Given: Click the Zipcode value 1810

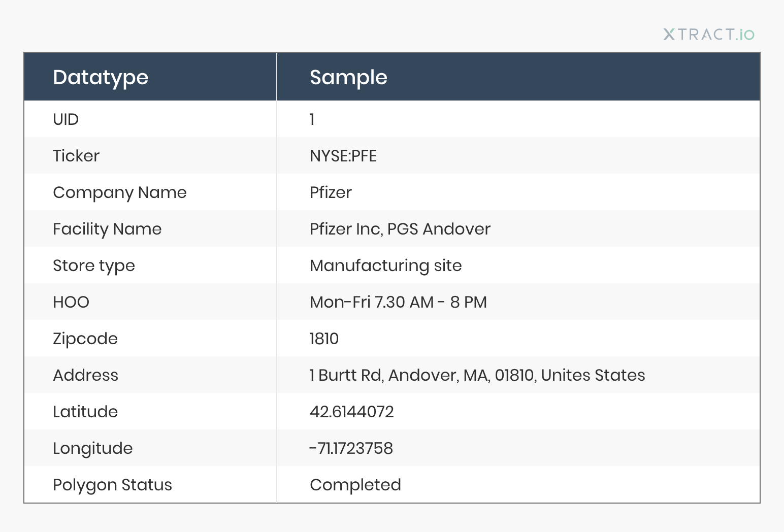Looking at the screenshot, I should (324, 339).
